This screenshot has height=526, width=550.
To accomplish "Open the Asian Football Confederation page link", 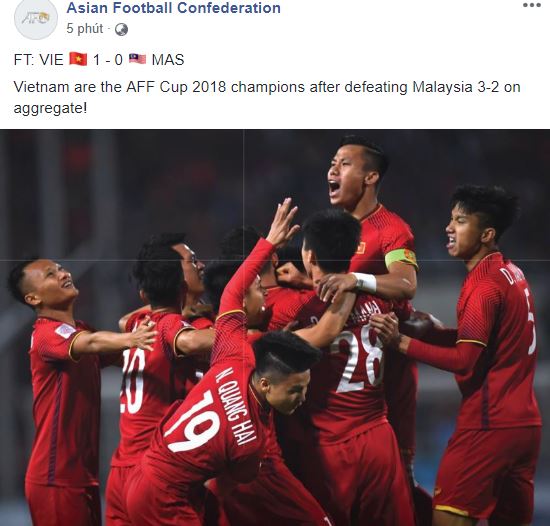I will coord(174,8).
